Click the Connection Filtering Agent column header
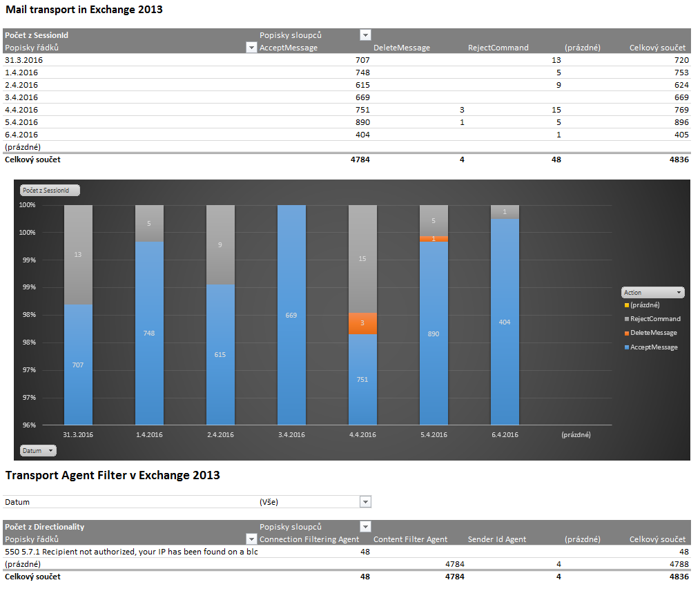 pyautogui.click(x=309, y=539)
